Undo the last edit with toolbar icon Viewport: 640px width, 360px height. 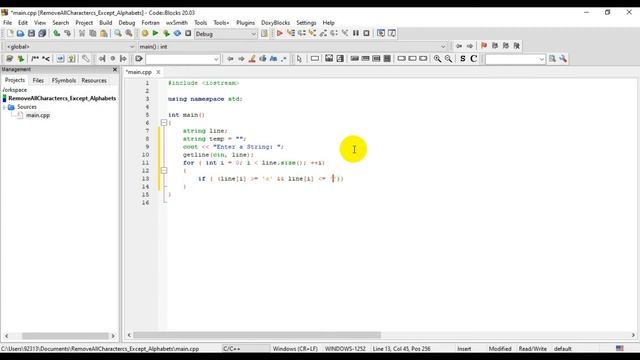56,33
